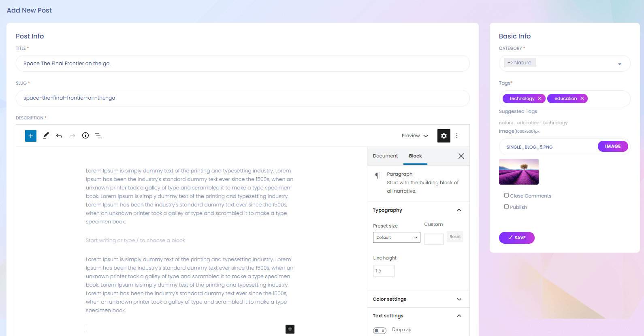Select the pencil edit tool
This screenshot has width=644, height=336.
(46, 136)
